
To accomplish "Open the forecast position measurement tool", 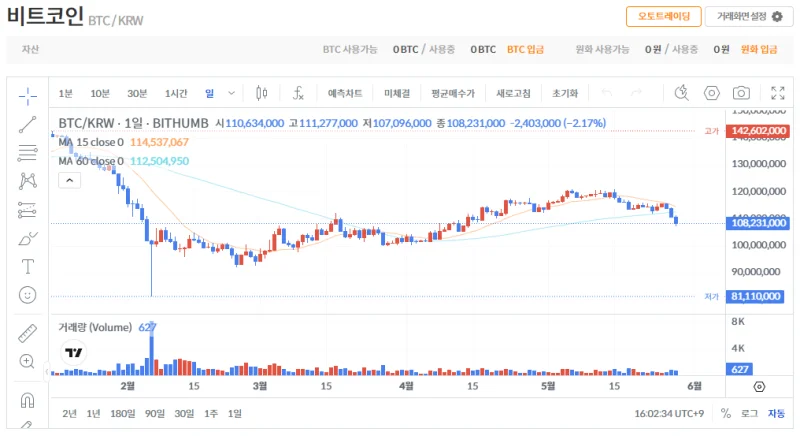I will pos(28,210).
